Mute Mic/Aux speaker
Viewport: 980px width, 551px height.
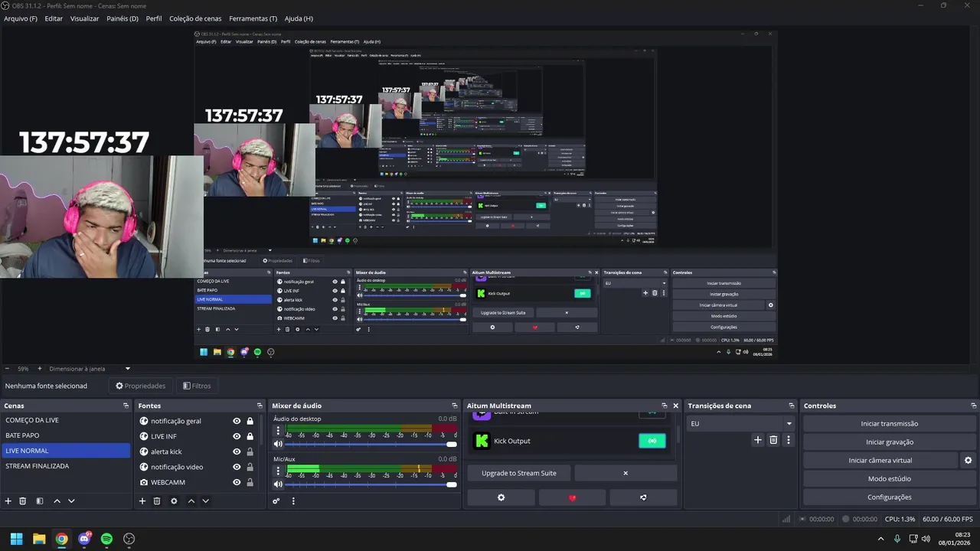pos(278,484)
